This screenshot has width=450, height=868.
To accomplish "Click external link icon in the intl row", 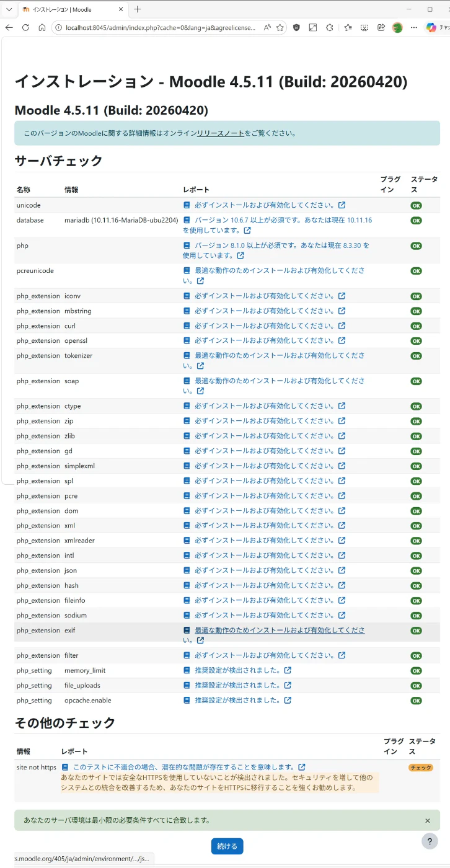I will pos(342,556).
